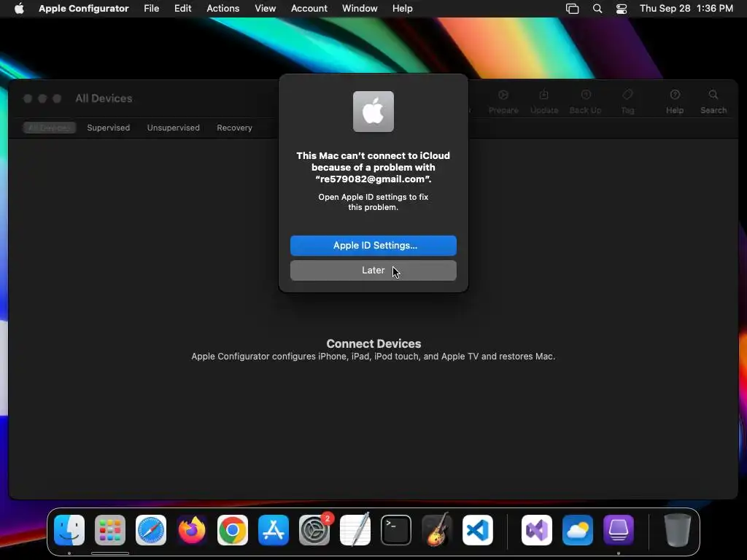This screenshot has width=747, height=560.
Task: Click the Apple logo icon in the dialog
Action: coord(373,112)
